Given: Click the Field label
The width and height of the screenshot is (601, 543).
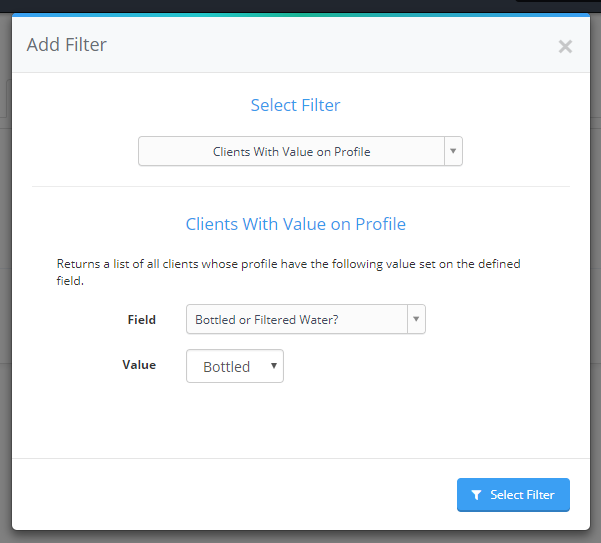Looking at the screenshot, I should [x=141, y=320].
